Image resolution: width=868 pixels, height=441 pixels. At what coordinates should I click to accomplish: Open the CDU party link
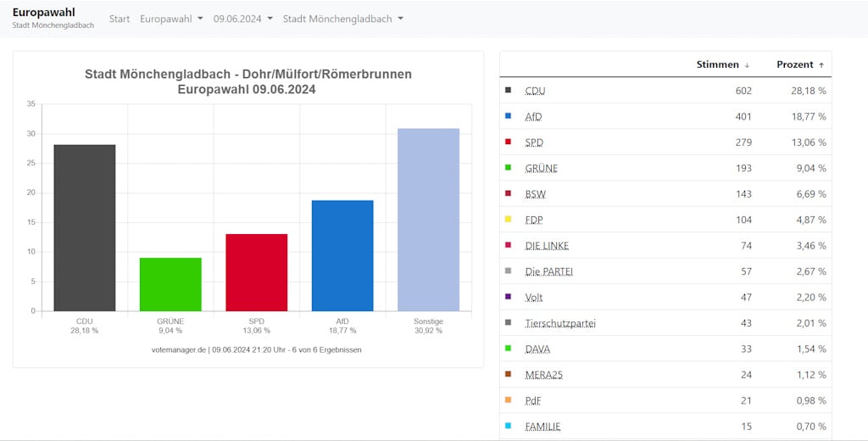pyautogui.click(x=535, y=91)
